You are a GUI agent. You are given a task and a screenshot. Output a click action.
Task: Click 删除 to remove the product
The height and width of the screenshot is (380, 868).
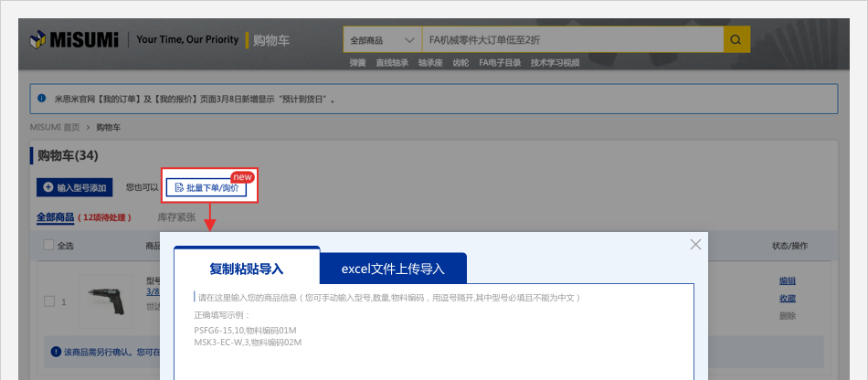(x=787, y=315)
